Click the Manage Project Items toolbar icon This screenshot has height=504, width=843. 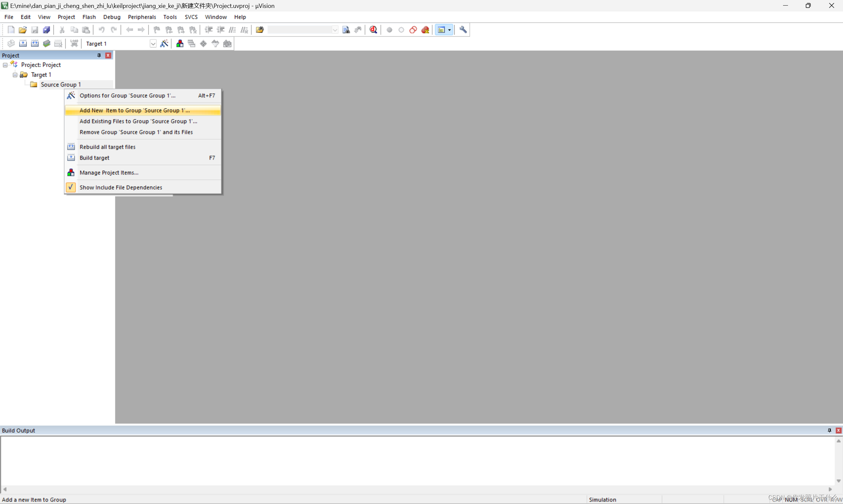pos(180,43)
